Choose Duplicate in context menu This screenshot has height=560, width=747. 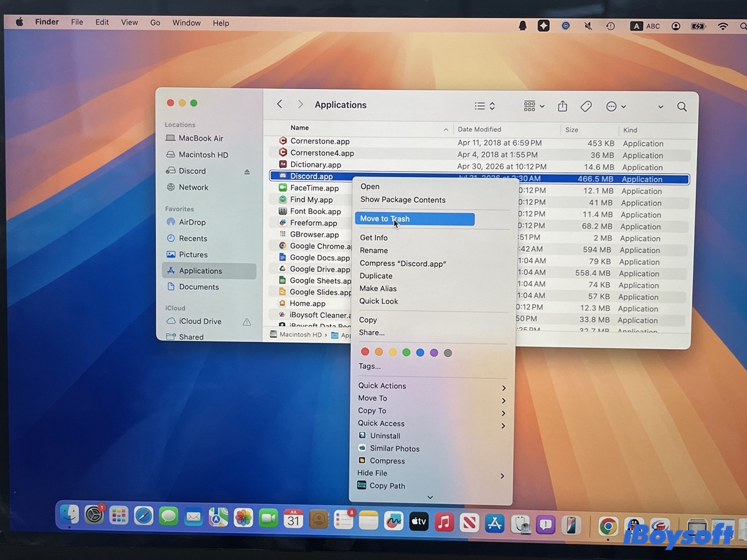[x=376, y=276]
